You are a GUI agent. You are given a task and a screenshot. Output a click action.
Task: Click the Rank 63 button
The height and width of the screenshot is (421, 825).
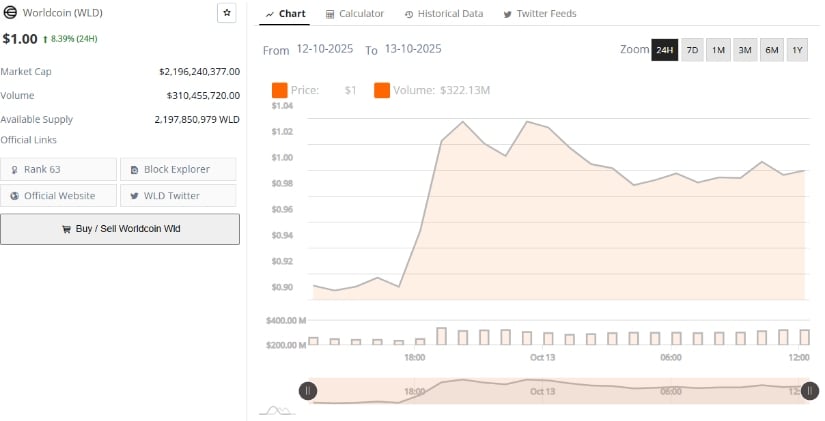[59, 169]
